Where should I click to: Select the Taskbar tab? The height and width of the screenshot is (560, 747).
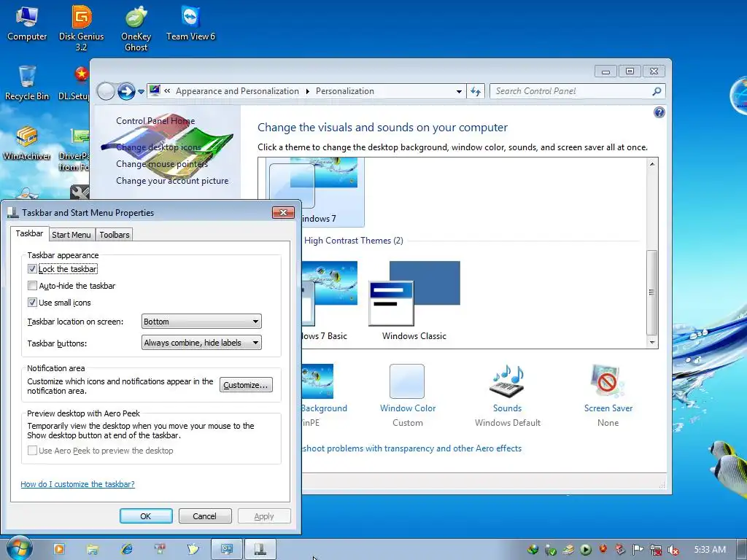(29, 233)
